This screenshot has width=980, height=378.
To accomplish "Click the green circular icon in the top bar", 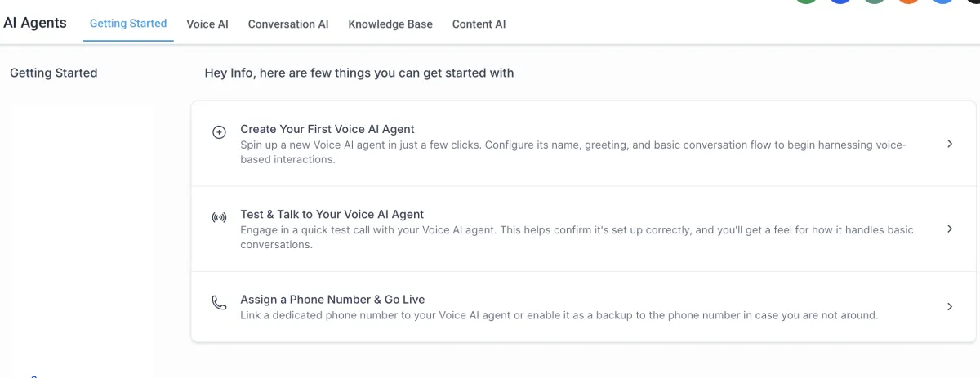I will pyautogui.click(x=807, y=2).
